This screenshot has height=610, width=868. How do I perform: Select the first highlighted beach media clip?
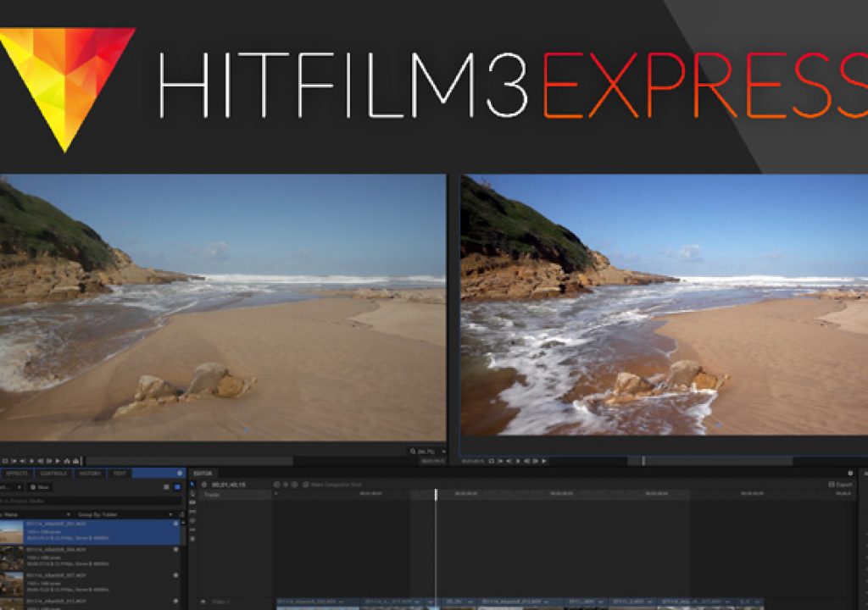(90, 532)
